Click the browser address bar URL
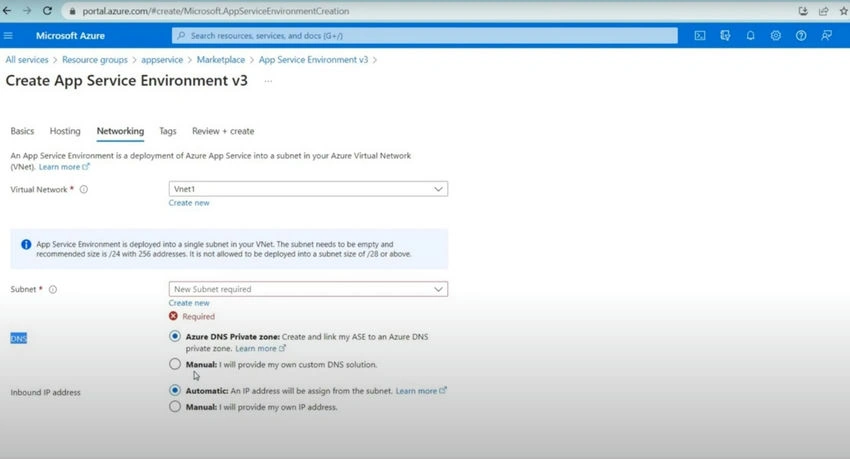Image resolution: width=850 pixels, height=459 pixels. (x=216, y=11)
